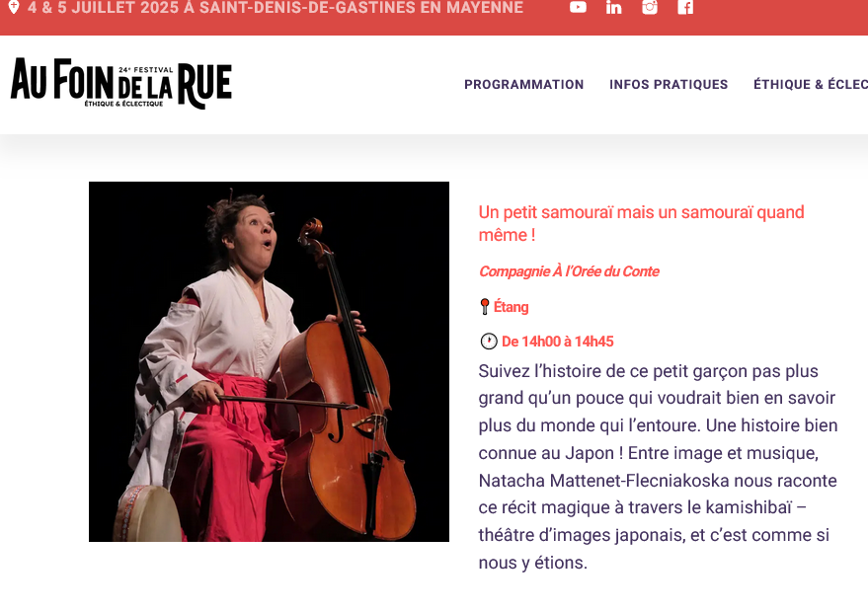Viewport: 868px width, 612px height.
Task: Click the red pin icon next to Étang
Action: [x=485, y=307]
